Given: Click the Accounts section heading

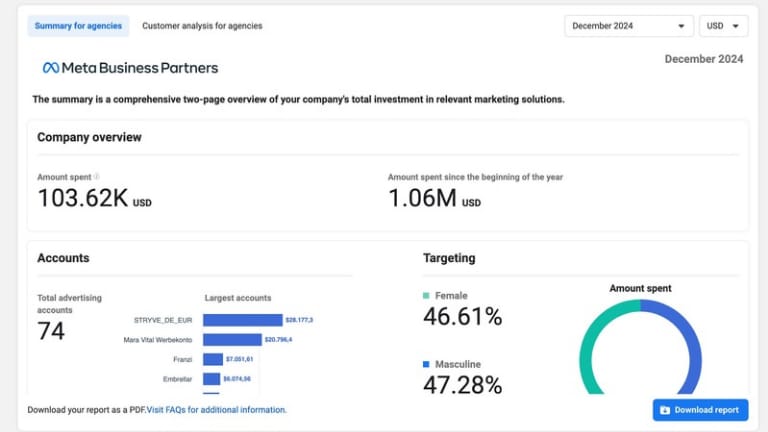Looking at the screenshot, I should tap(63, 258).
